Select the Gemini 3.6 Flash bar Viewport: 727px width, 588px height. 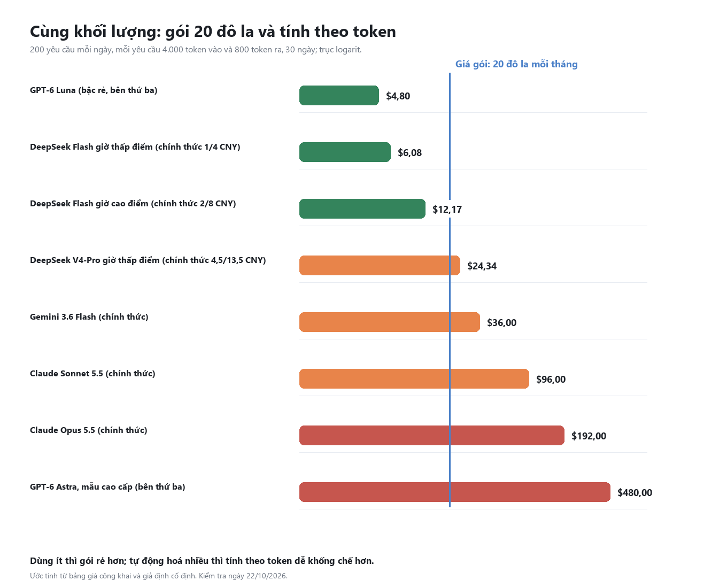[x=390, y=322]
